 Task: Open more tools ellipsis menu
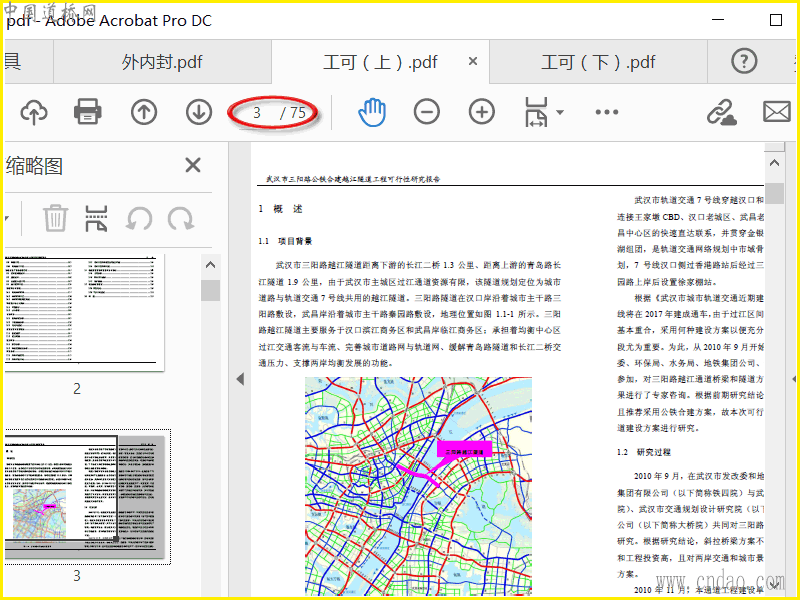point(607,112)
